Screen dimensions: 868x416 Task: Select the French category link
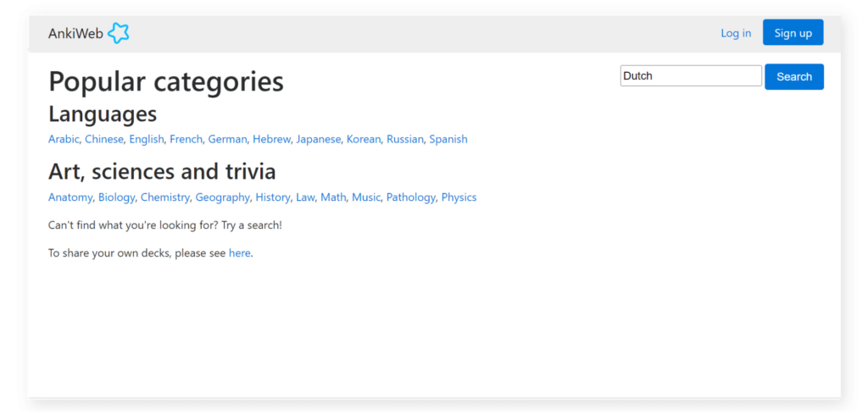(186, 139)
